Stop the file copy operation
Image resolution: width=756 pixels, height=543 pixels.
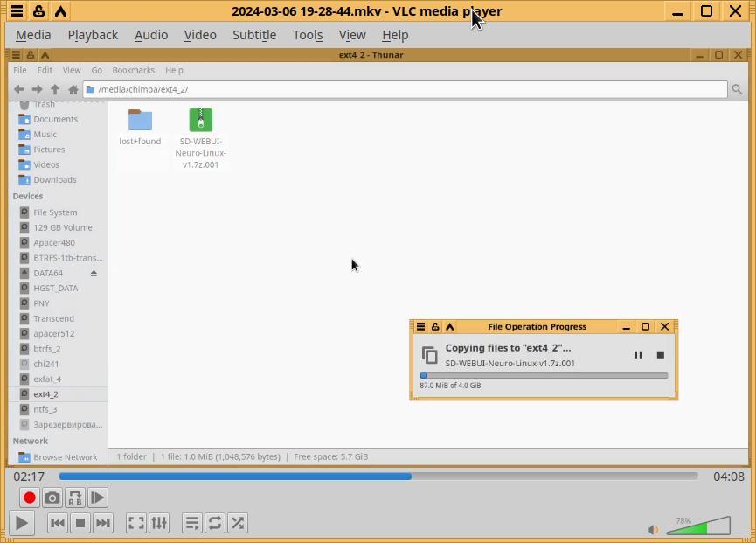coord(661,355)
